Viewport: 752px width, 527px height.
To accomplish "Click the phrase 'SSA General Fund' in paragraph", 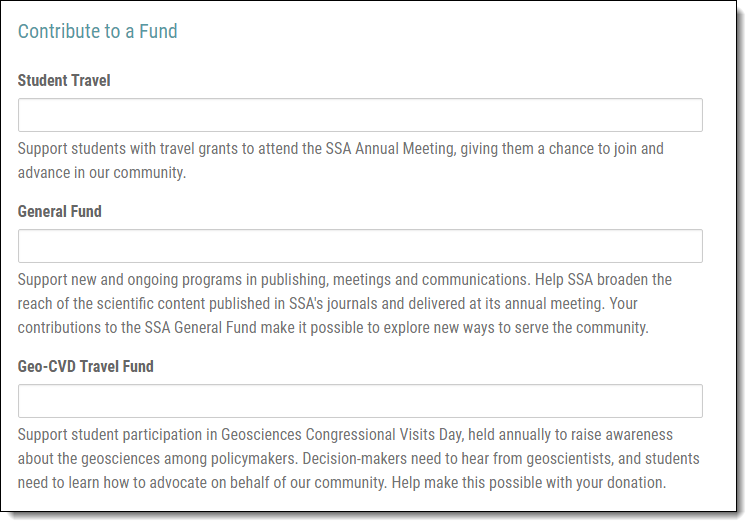I will point(201,328).
